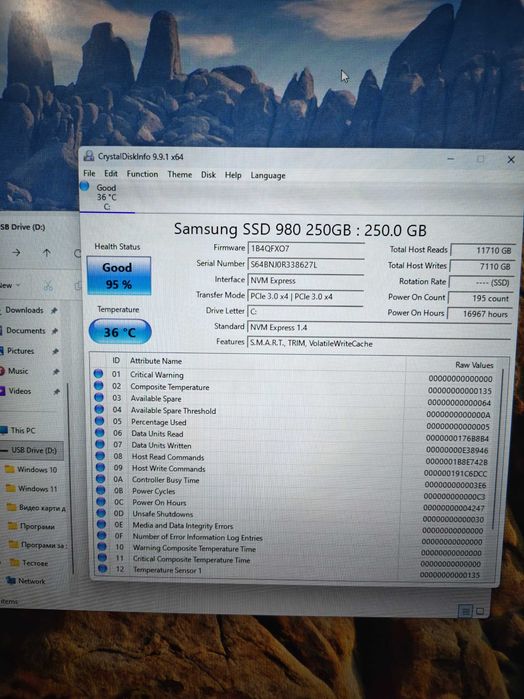Click the Raw Values column header

tap(474, 365)
